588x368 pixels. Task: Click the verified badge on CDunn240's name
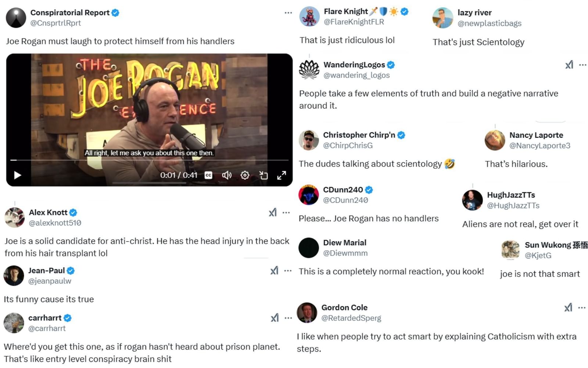click(x=369, y=190)
